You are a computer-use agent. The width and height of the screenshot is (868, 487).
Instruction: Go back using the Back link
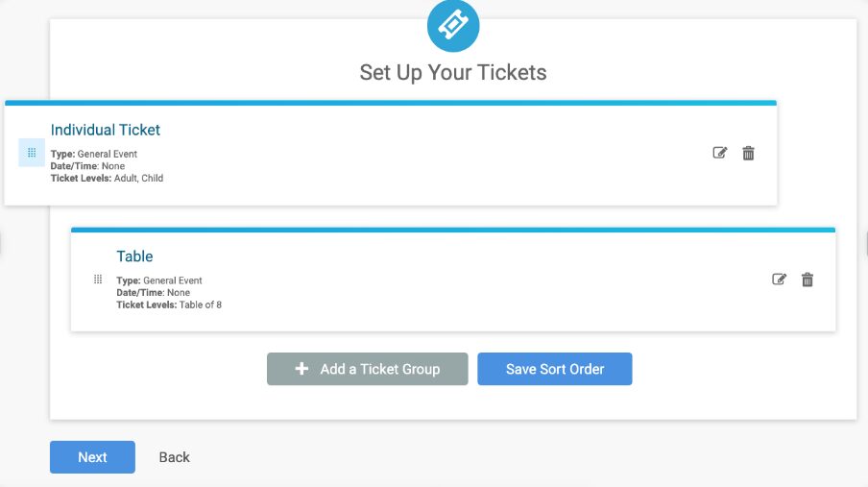pyautogui.click(x=175, y=457)
